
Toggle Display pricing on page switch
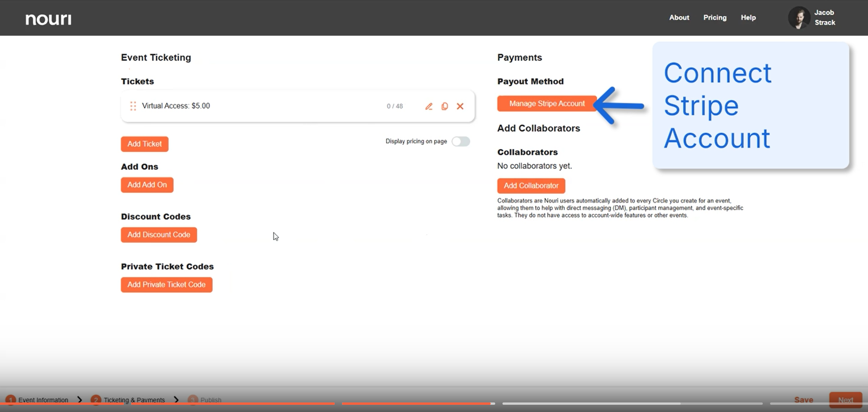coord(460,142)
